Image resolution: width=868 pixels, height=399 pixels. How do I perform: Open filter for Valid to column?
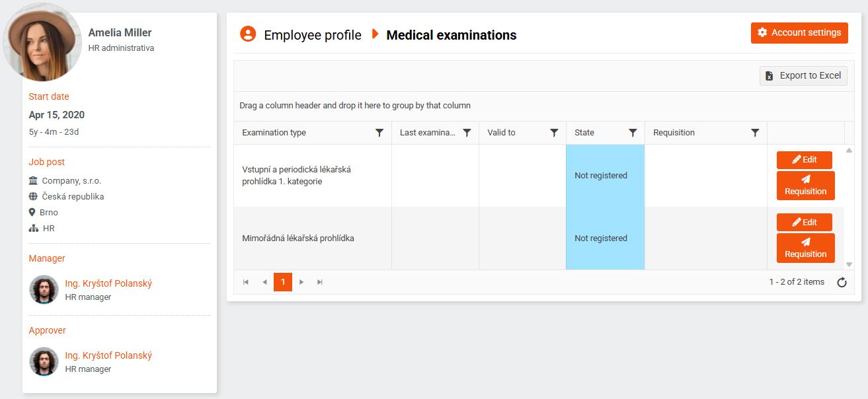pyautogui.click(x=554, y=133)
